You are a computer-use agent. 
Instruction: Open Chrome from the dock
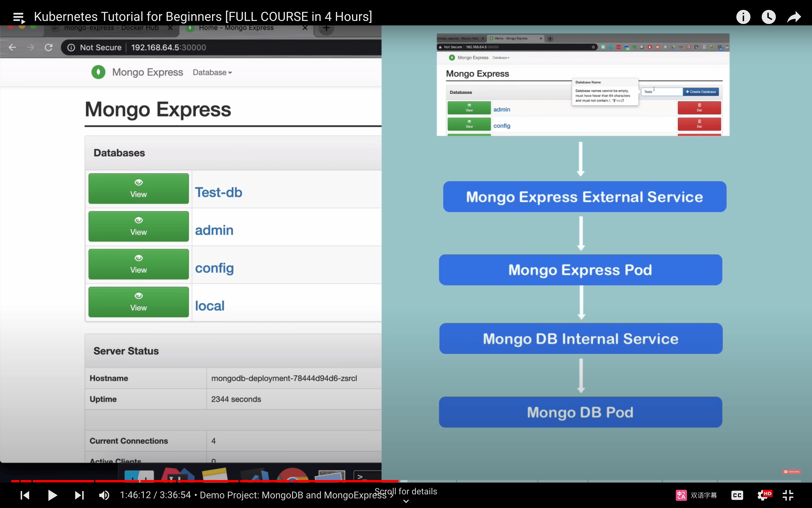(x=292, y=474)
